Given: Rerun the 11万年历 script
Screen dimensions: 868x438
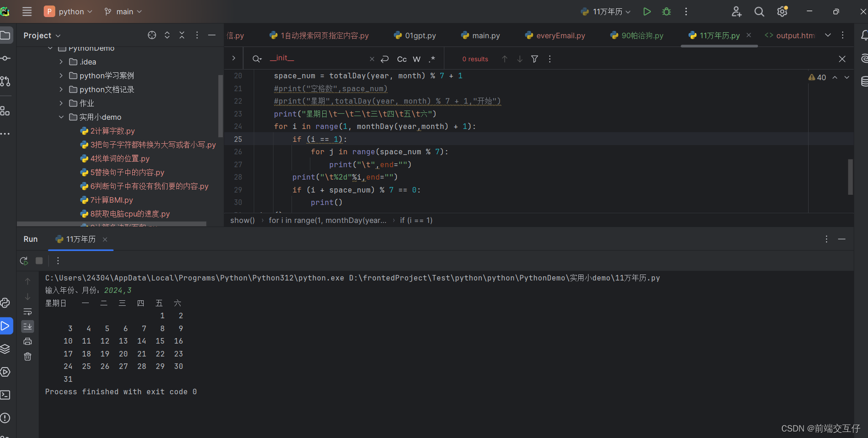Looking at the screenshot, I should click(x=24, y=261).
